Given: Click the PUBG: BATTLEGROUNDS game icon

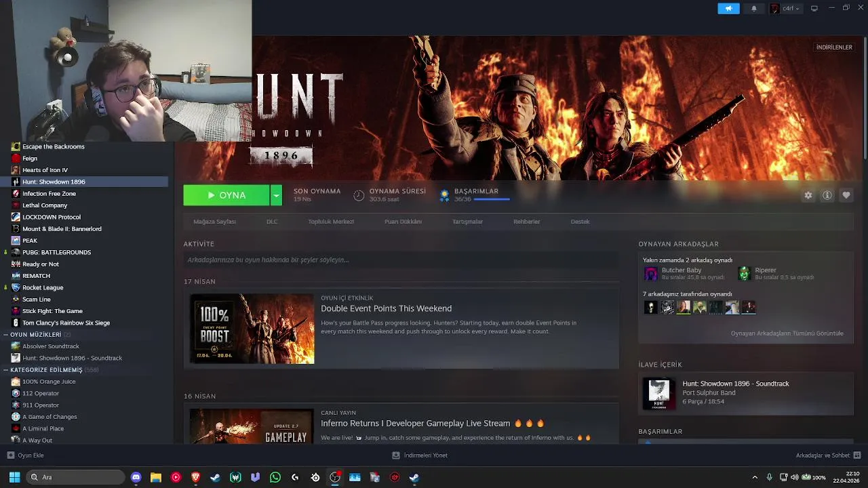Looking at the screenshot, I should pos(16,252).
